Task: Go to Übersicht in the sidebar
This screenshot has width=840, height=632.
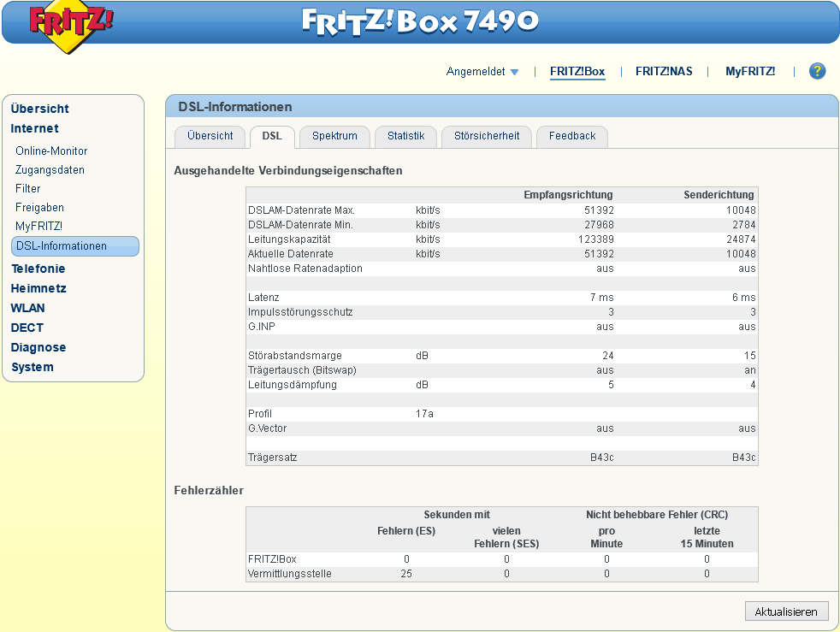Action: (x=39, y=109)
